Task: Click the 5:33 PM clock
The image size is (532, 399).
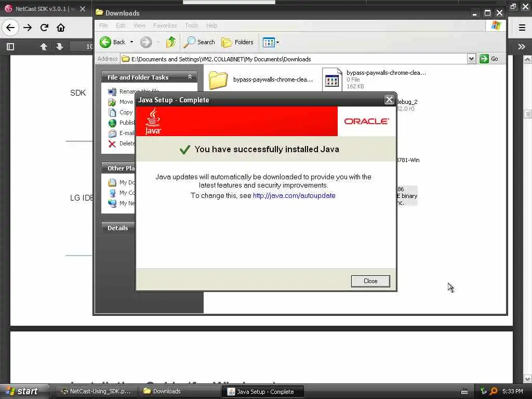Action: click(x=512, y=391)
